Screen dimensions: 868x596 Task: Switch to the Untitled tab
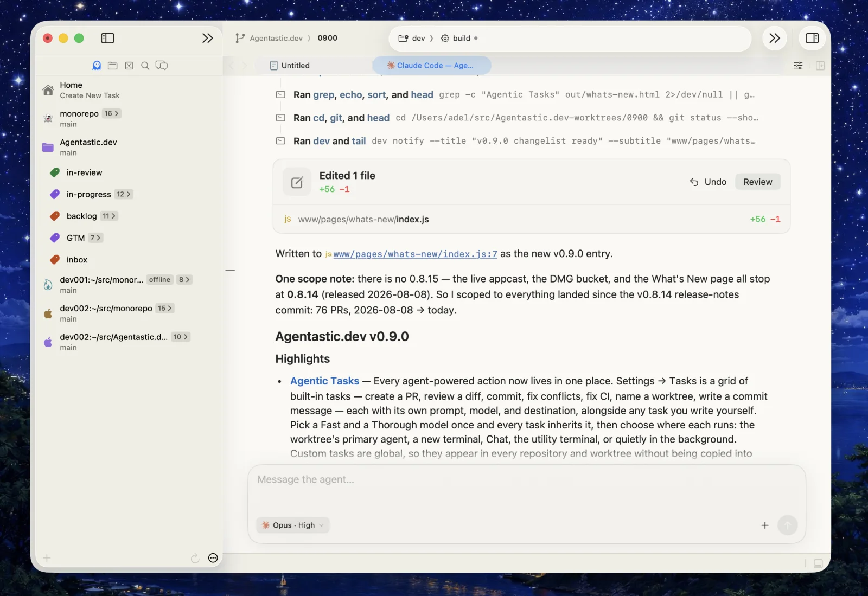pos(290,66)
